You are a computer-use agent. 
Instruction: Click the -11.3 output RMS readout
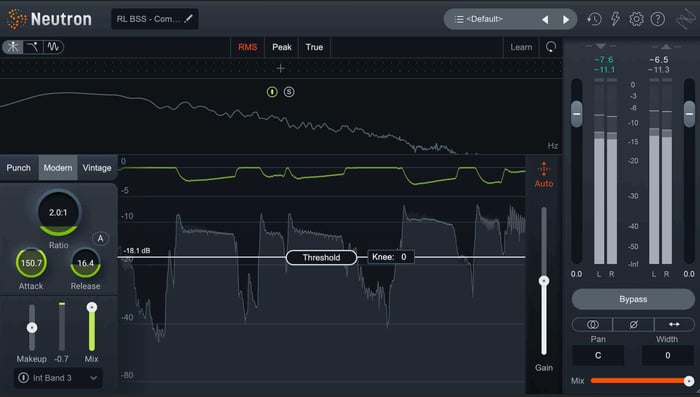point(658,70)
